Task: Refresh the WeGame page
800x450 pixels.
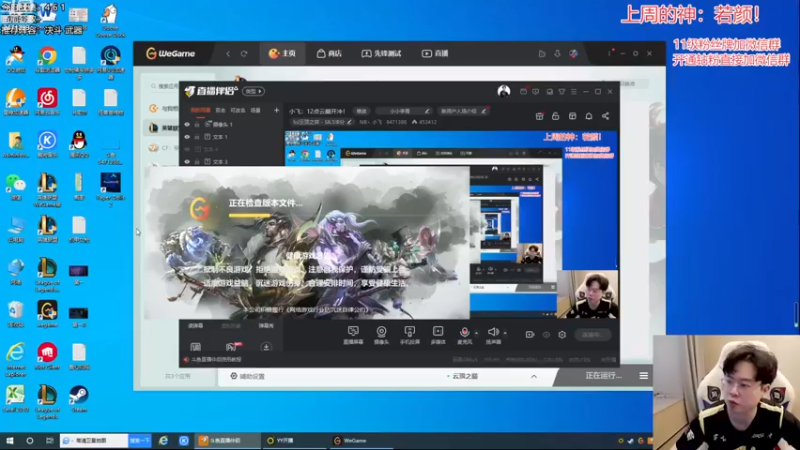Action: [x=244, y=54]
